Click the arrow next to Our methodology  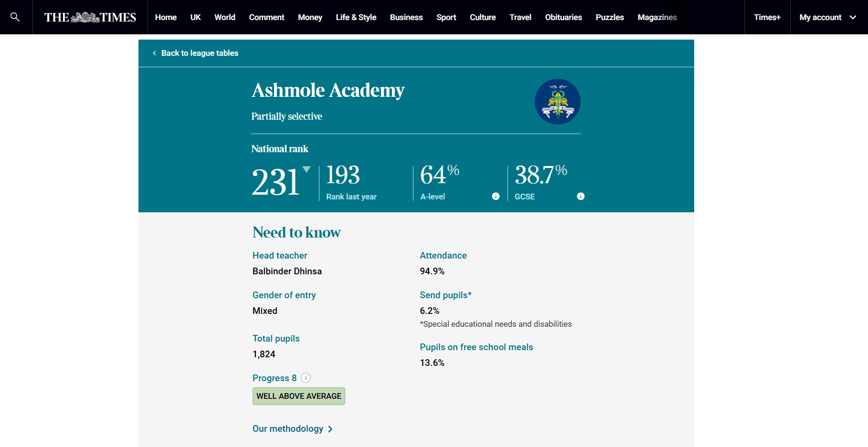(x=330, y=429)
